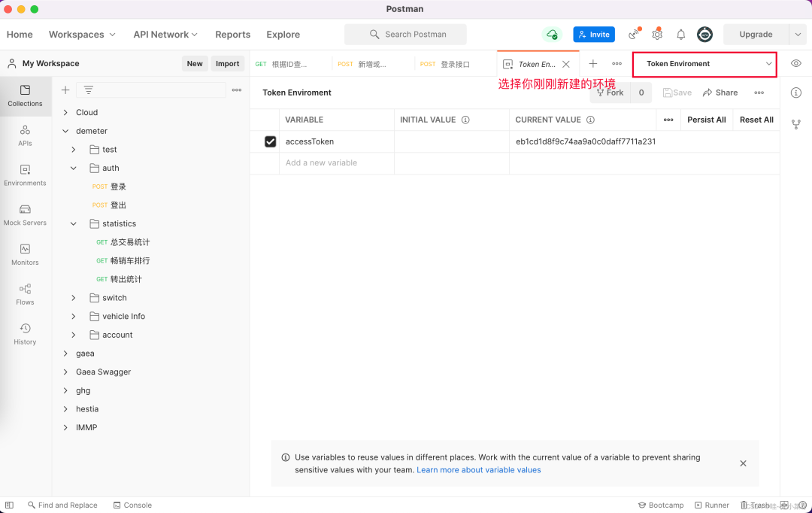This screenshot has width=812, height=513.
Task: Expand the Cloud collection
Action: (x=65, y=112)
